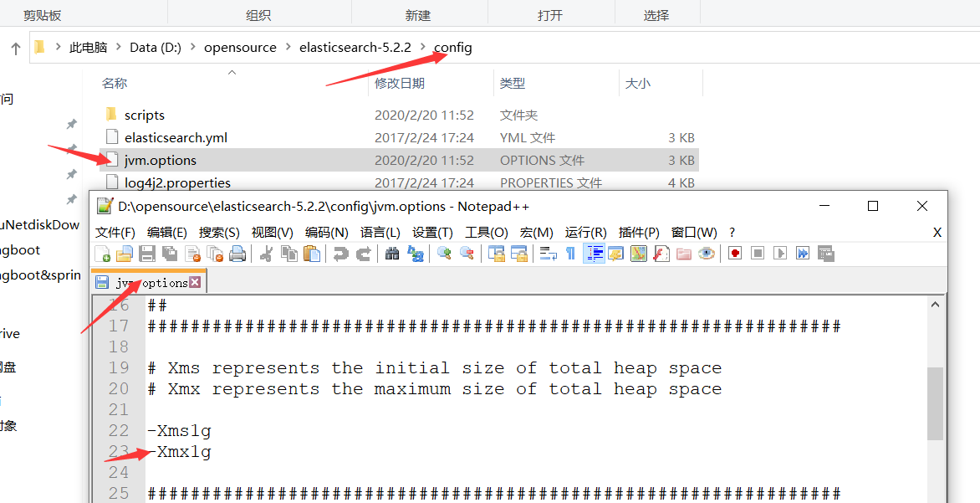Click the Stop Recording macro icon
This screenshot has width=980, height=503.
coord(758,254)
